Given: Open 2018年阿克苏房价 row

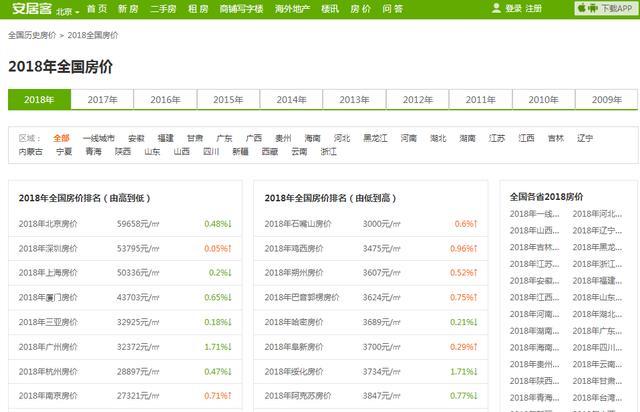Looking at the screenshot, I should tap(371, 396).
